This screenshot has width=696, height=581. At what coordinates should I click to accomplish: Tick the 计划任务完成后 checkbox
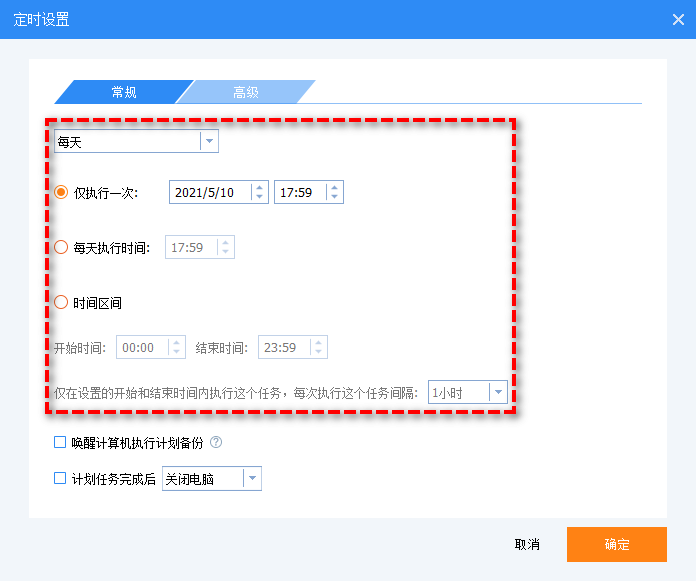click(x=60, y=478)
